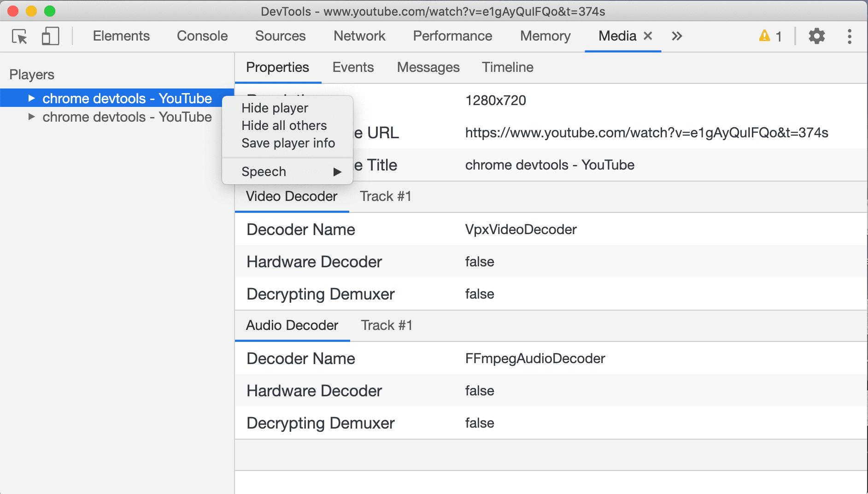868x494 pixels.
Task: Choose Hide all others in the menu
Action: coord(284,125)
